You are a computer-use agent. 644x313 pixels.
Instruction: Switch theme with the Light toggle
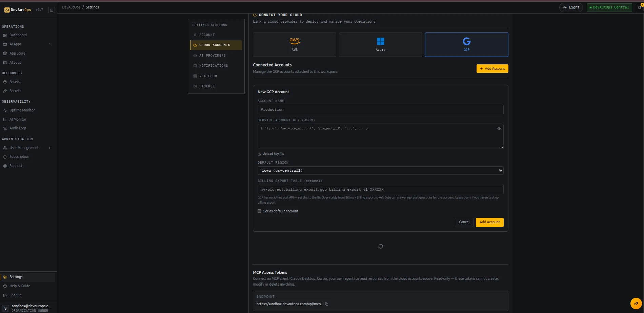pos(571,7)
